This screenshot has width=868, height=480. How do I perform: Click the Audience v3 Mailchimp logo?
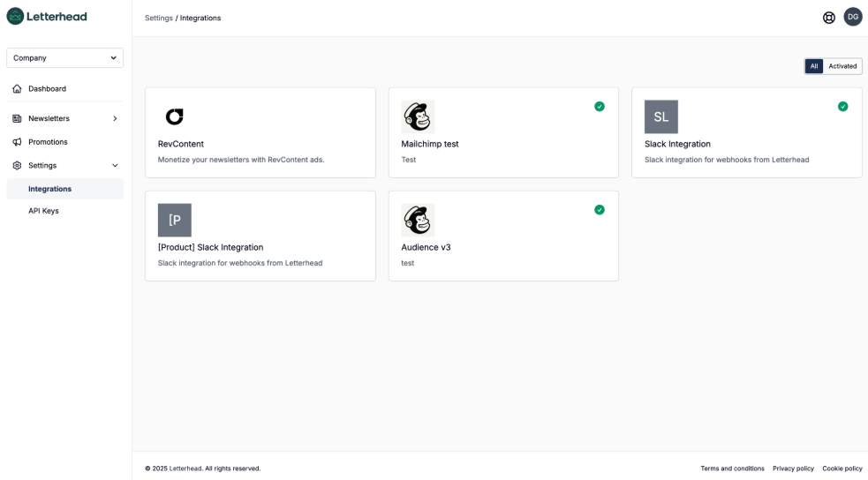point(418,220)
